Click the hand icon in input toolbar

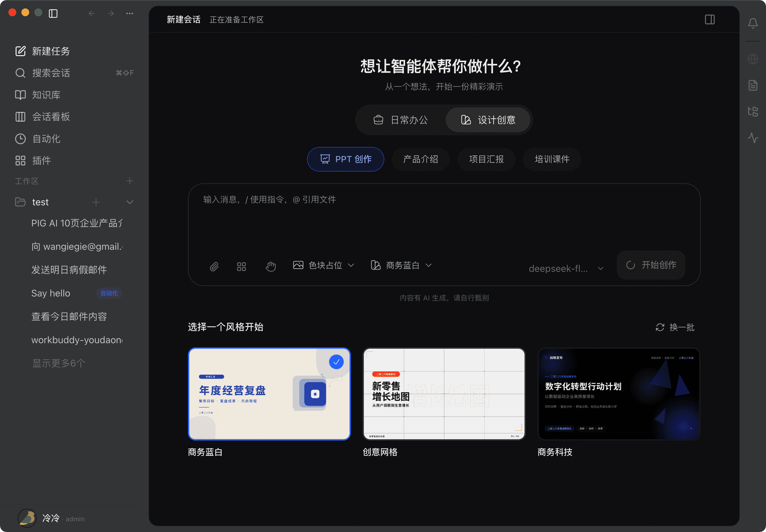[x=270, y=266]
